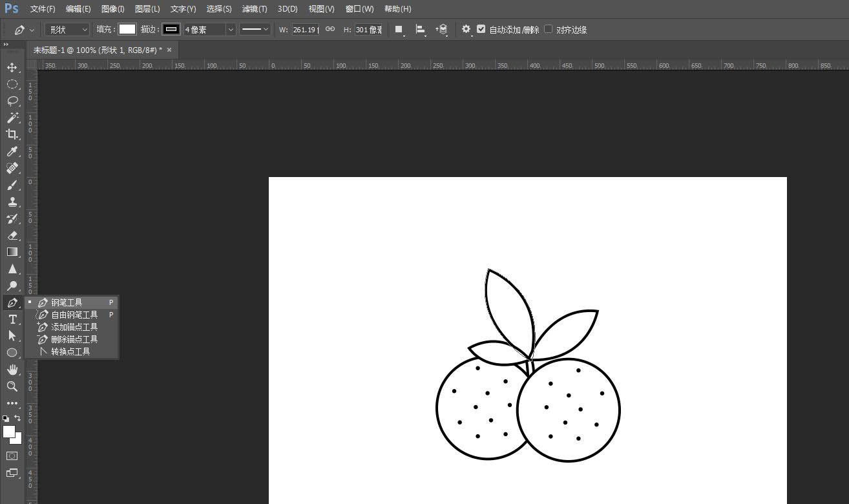The image size is (849, 504).
Task: Open the stroke line style dropdown
Action: tap(255, 30)
